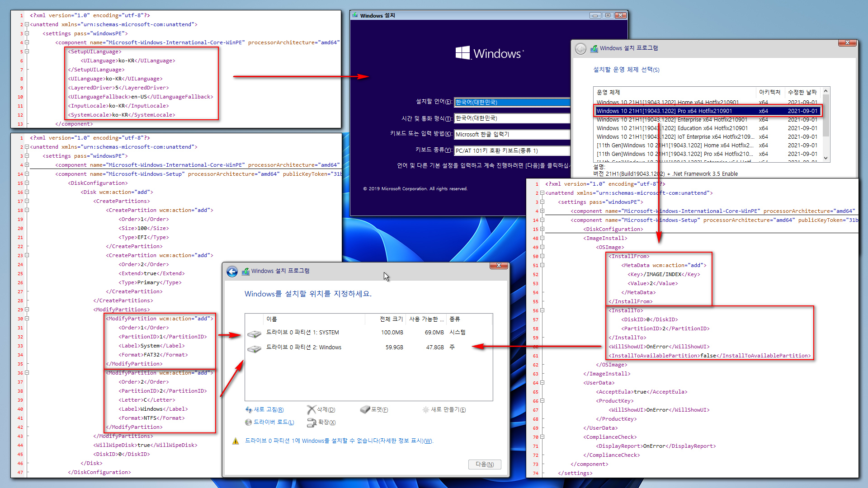Viewport: 868px width, 488px height.
Task: Collapse the Disk wcm:action fold marker at line 16
Action: pos(27,192)
